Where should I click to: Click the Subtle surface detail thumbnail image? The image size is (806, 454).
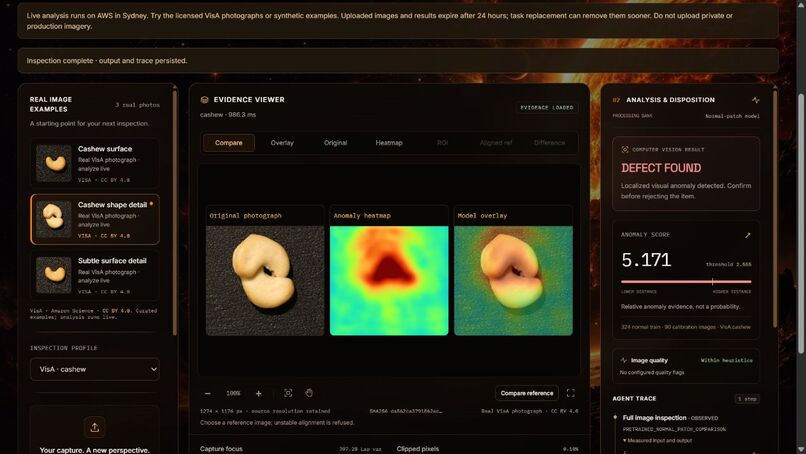pos(54,275)
